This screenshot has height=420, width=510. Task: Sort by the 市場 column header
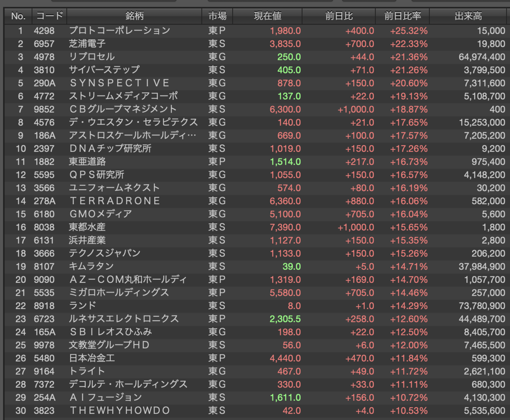[217, 16]
